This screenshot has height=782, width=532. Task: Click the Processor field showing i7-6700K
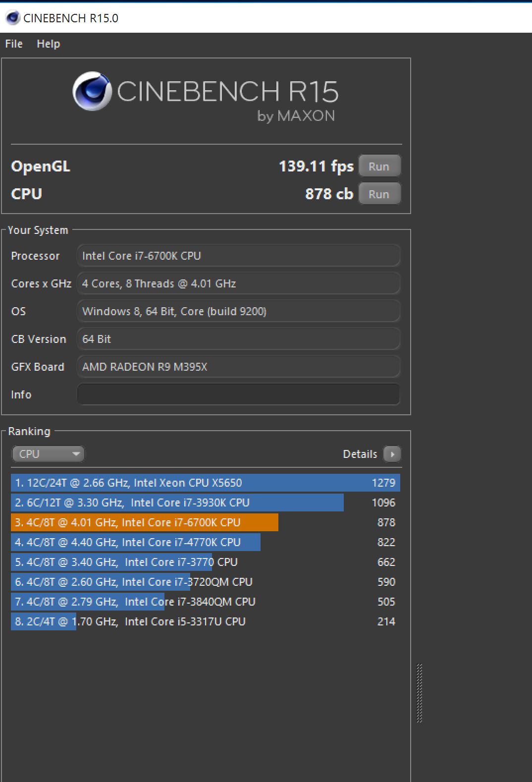pos(238,256)
